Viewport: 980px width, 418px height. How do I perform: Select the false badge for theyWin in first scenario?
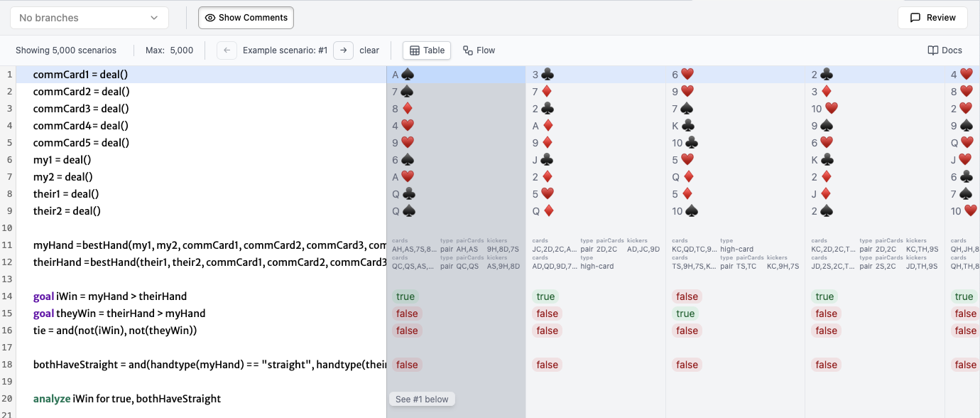[x=407, y=313]
